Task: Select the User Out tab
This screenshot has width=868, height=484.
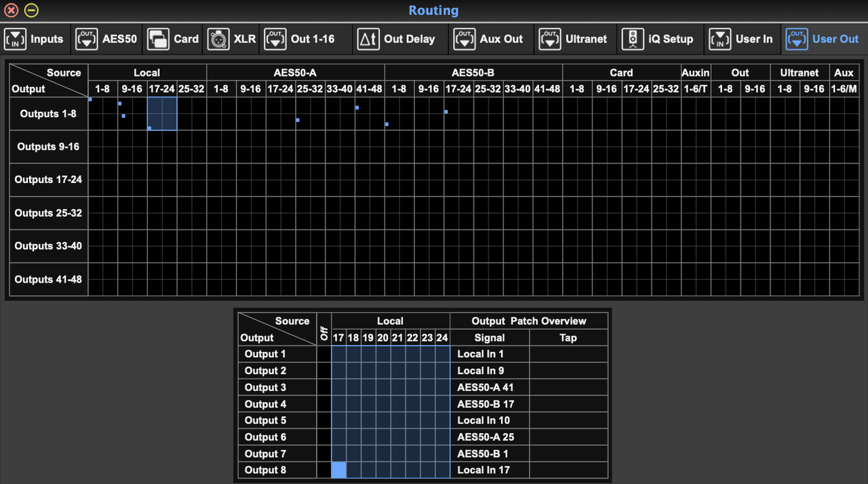Action: click(x=824, y=39)
